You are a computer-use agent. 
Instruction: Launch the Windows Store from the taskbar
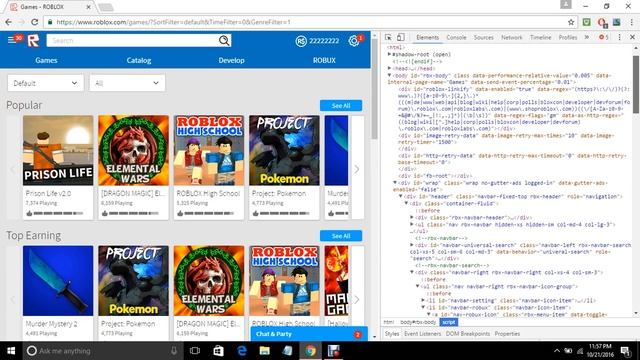point(218,351)
